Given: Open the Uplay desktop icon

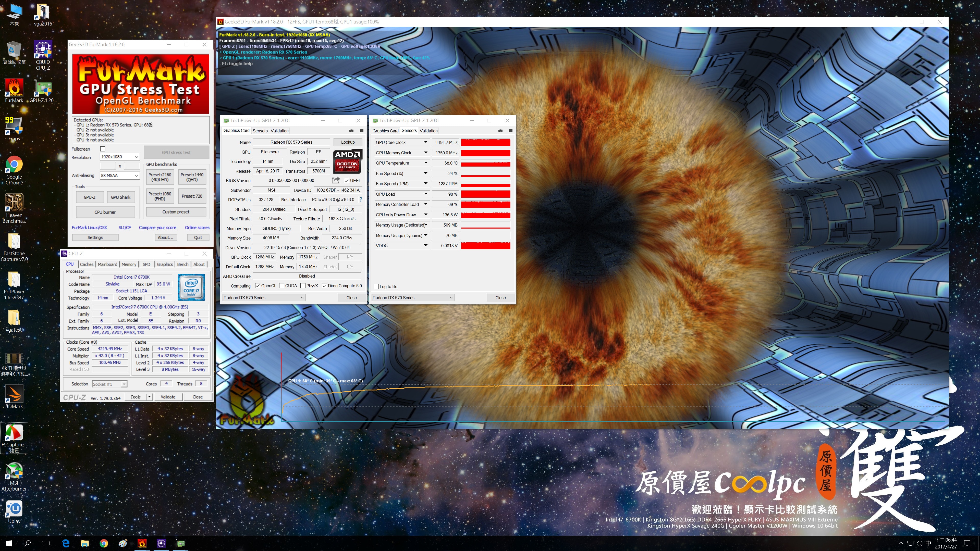Looking at the screenshot, I should coord(14,511).
